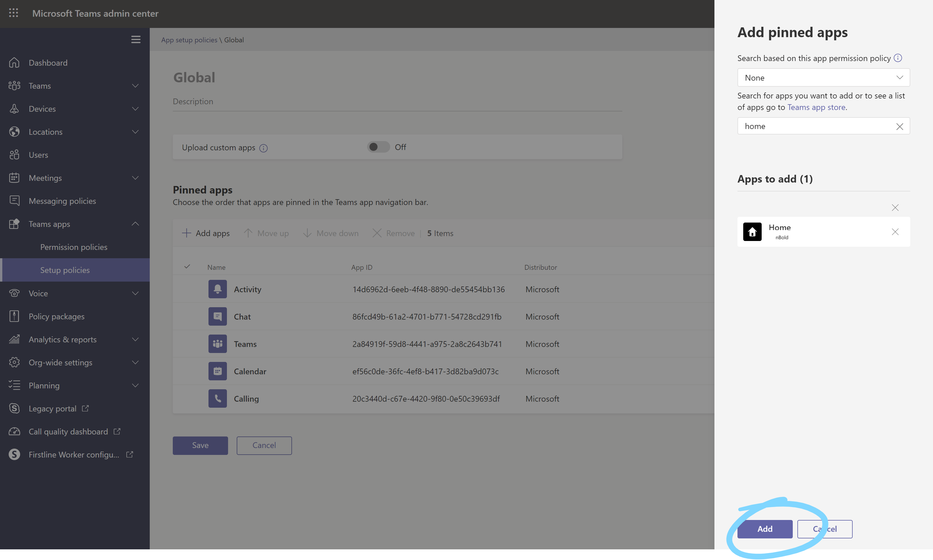
Task: Click the info icon beside app permission policy
Action: 898,58
